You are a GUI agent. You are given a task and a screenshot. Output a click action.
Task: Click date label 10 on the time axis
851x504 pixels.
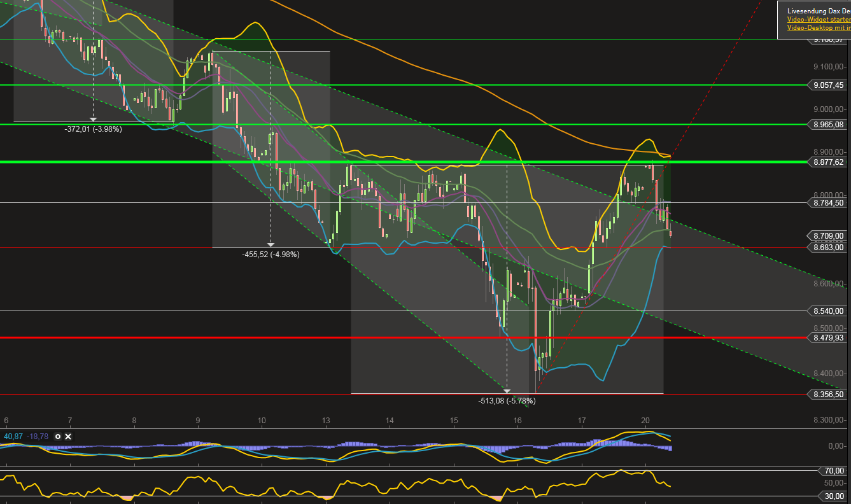pyautogui.click(x=262, y=421)
